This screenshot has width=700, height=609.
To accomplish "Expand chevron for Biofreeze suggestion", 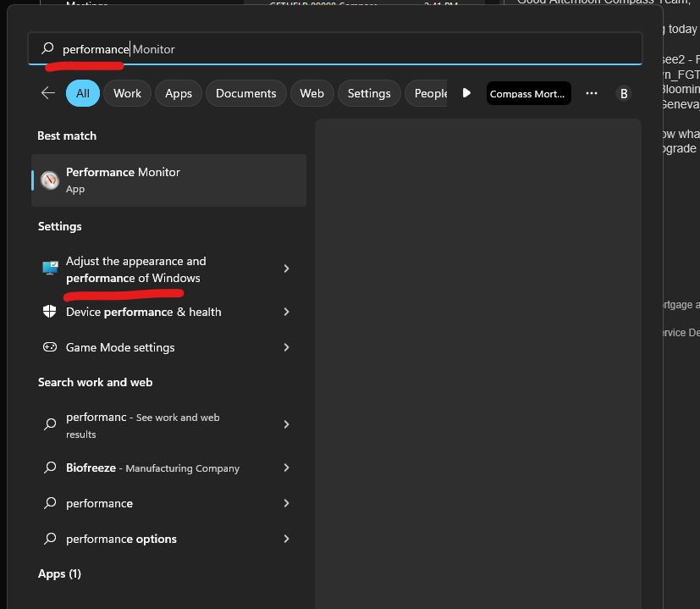I will click(287, 468).
